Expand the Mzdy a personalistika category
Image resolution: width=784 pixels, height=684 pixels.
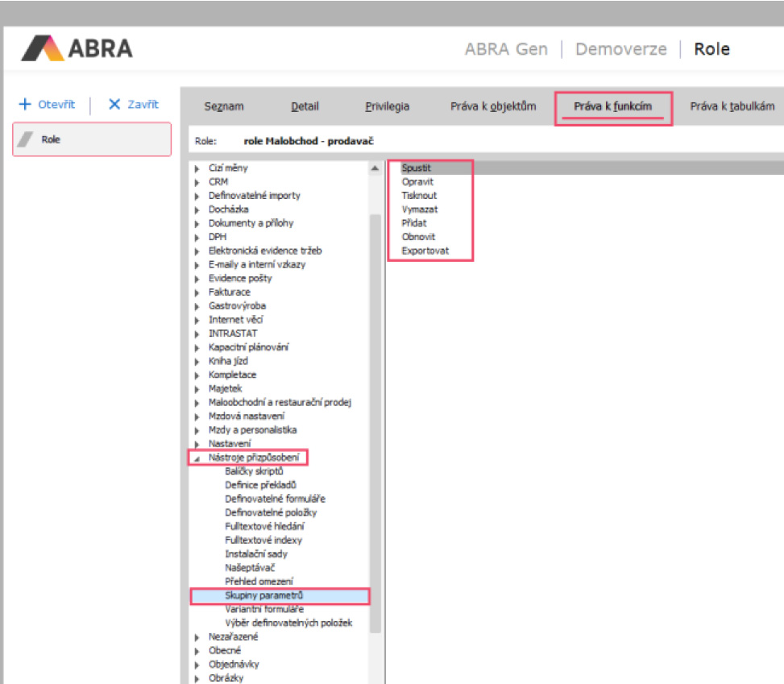pyautogui.click(x=196, y=429)
